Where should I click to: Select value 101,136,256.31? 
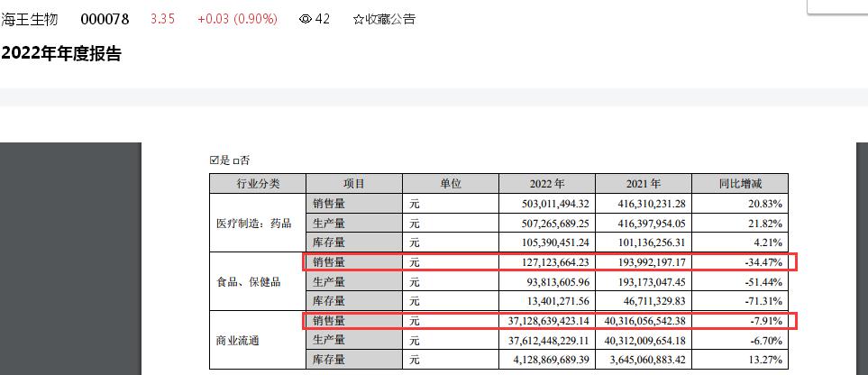coord(652,242)
